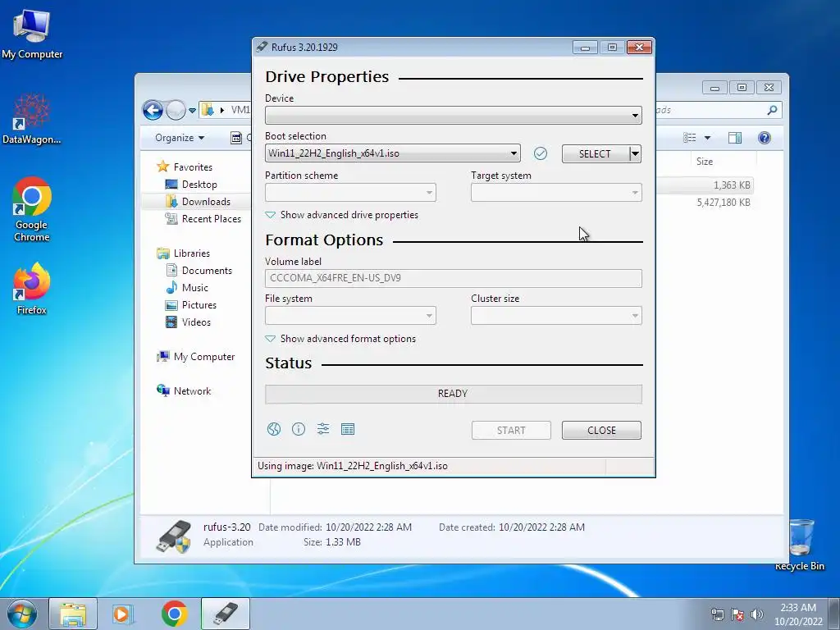The height and width of the screenshot is (630, 840).
Task: Click the READY status progress bar
Action: tap(453, 394)
